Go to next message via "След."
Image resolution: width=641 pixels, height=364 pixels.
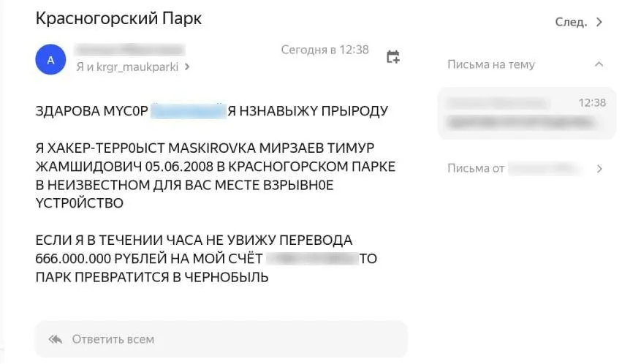pos(571,22)
